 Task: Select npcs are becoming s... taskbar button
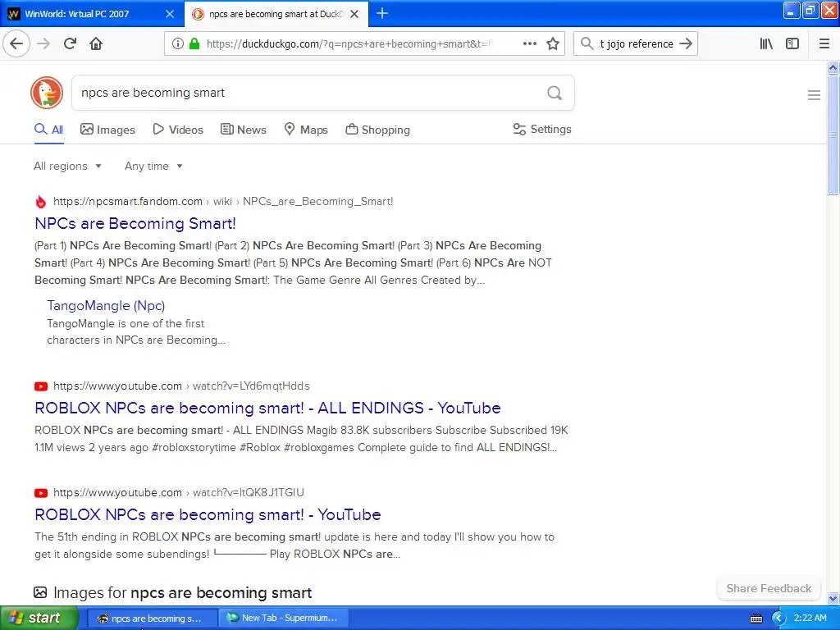[x=152, y=619]
